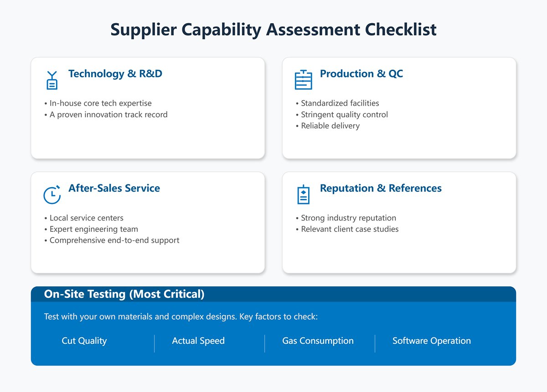
Task: Click the After-Sales Service heading
Action: tap(114, 188)
